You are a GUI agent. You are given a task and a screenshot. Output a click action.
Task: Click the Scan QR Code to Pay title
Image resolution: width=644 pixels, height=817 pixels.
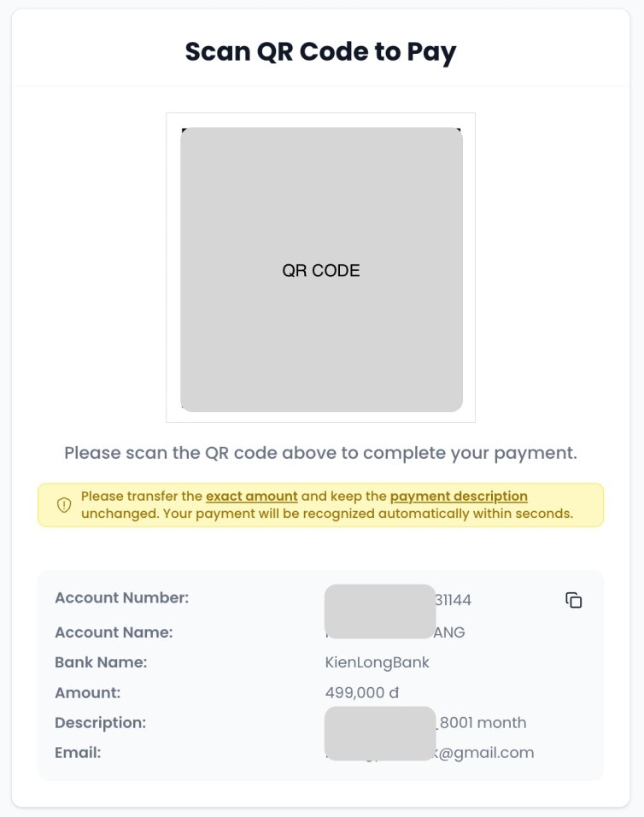click(x=320, y=50)
